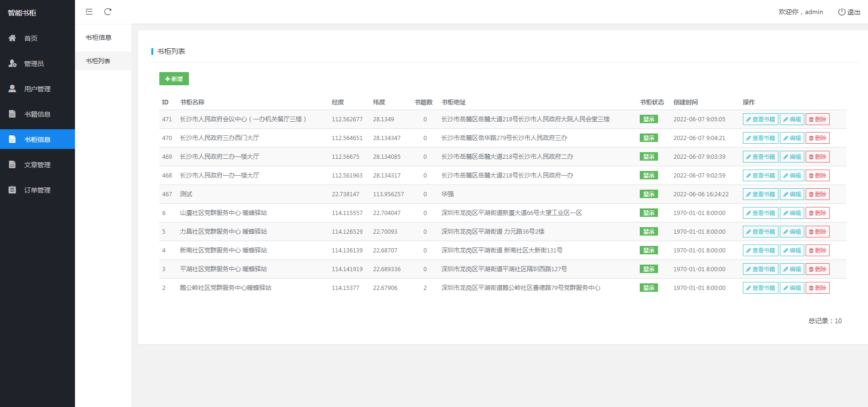Open 管理员 in the left sidebar
This screenshot has width=868, height=407.
[x=34, y=64]
